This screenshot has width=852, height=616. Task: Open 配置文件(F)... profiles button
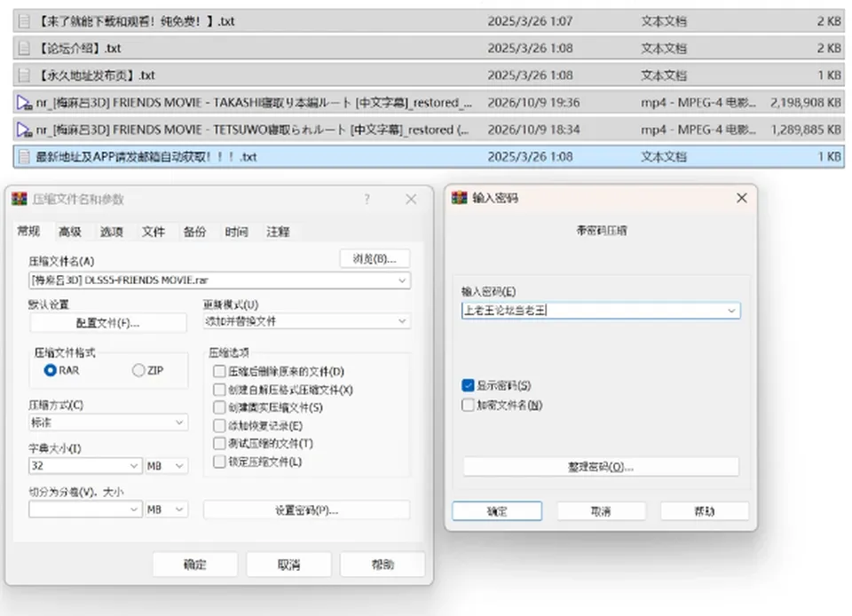pos(107,323)
